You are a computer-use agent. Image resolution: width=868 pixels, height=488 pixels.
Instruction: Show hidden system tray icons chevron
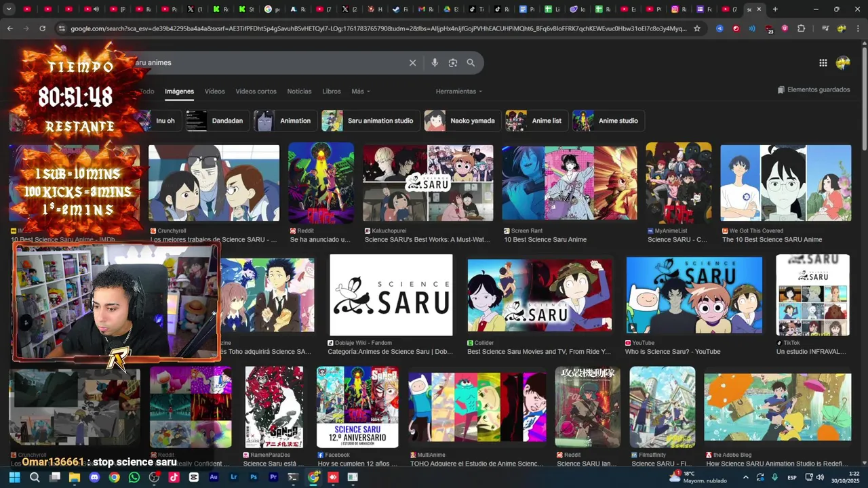point(745,477)
